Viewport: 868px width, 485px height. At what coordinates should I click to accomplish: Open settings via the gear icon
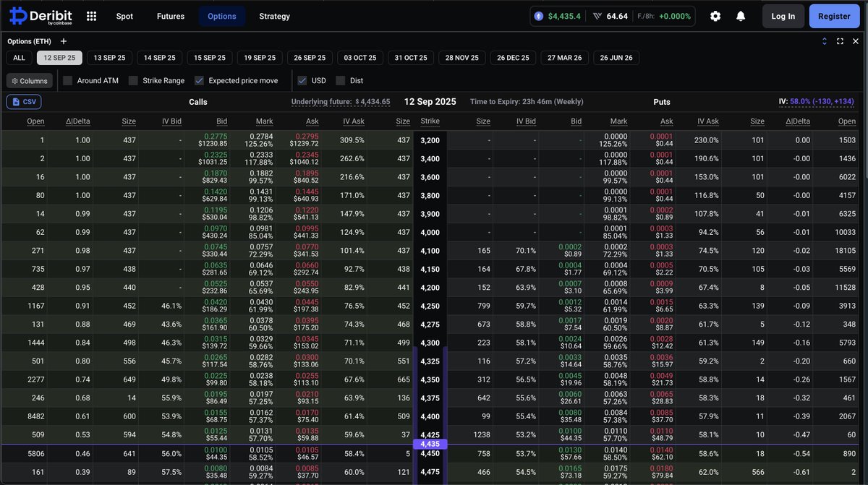point(715,15)
